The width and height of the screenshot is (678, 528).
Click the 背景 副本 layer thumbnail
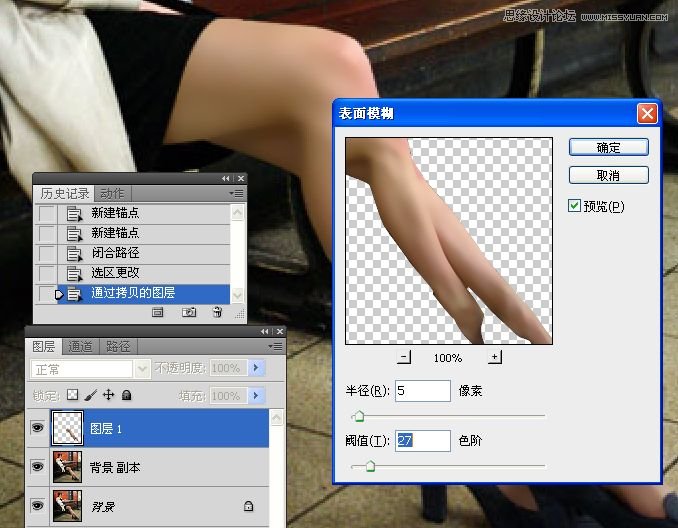tap(67, 467)
